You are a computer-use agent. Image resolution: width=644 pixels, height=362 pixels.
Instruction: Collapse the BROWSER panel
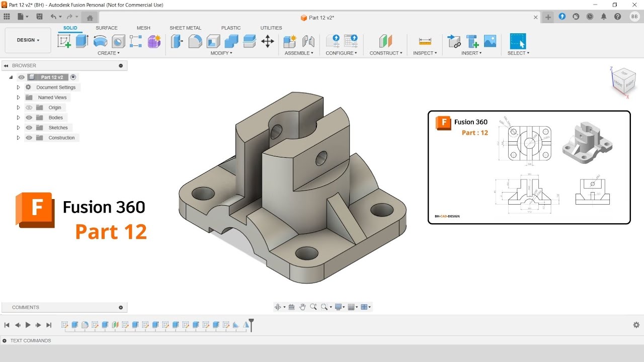point(6,65)
